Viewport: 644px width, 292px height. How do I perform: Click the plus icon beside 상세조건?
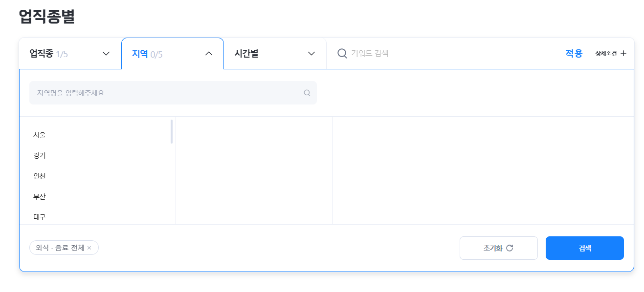pos(623,53)
